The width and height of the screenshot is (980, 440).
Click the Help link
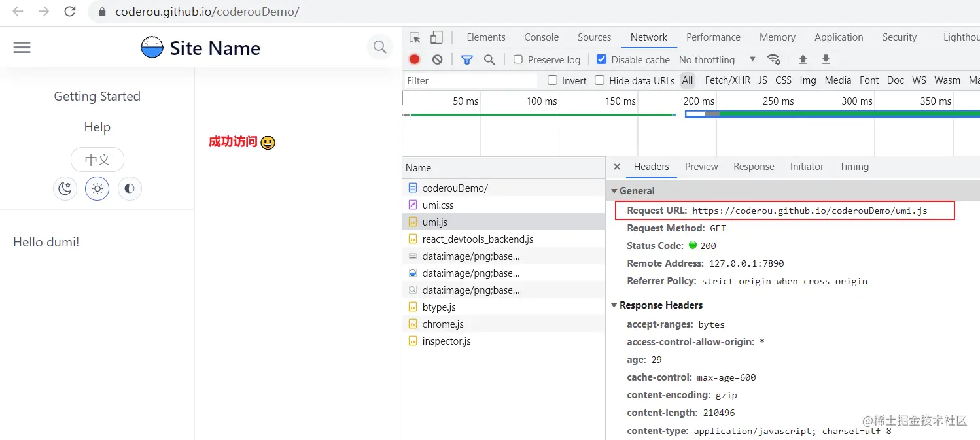coord(97,127)
